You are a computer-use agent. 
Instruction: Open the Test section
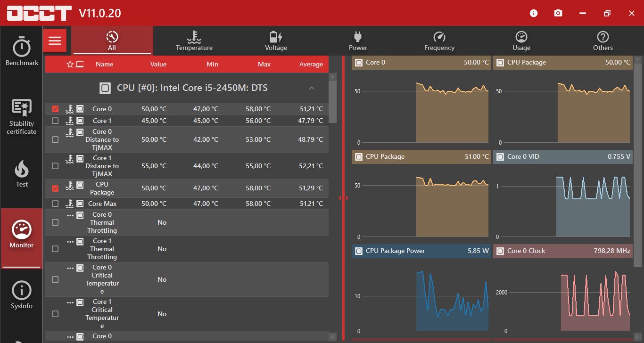pyautogui.click(x=22, y=173)
